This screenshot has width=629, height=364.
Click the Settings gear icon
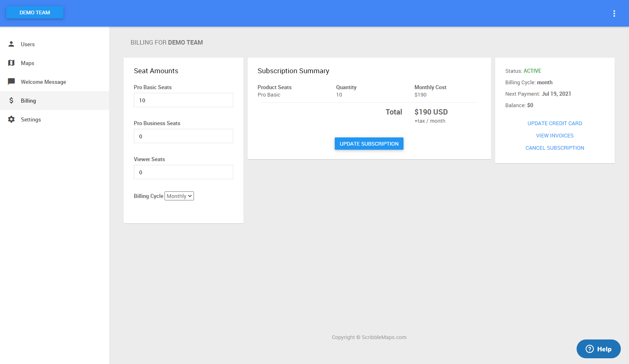click(x=11, y=119)
